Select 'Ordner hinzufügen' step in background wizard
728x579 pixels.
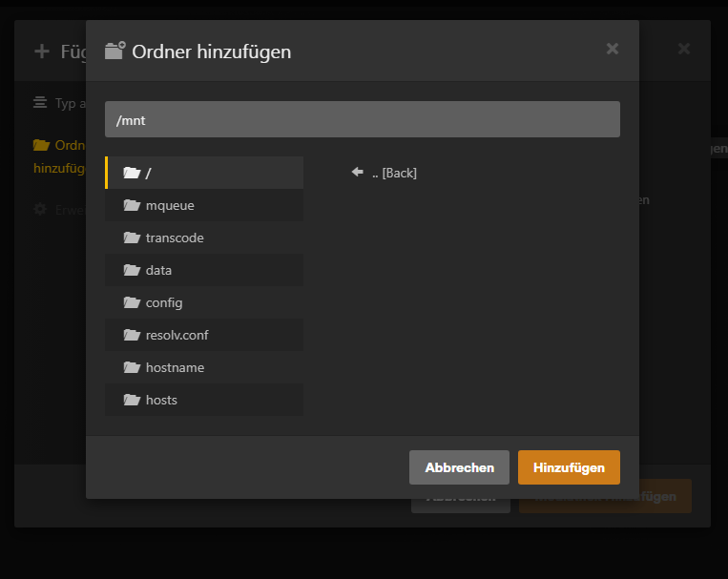click(59, 156)
